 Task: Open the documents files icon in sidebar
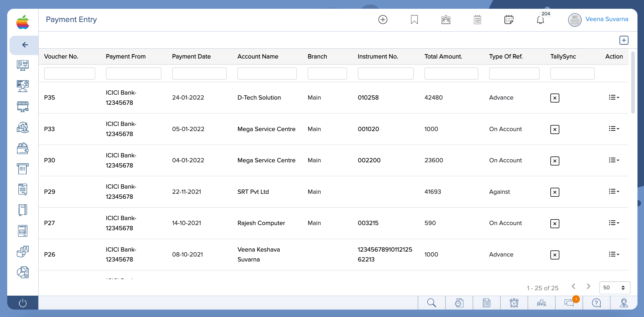23,252
